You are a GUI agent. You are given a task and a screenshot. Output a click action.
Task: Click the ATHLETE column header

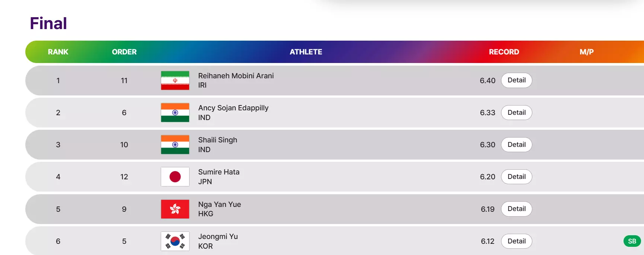[306, 52]
